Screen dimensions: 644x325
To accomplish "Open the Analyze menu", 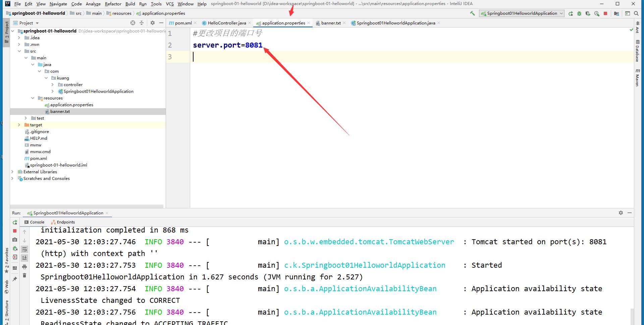I will pos(93,4).
